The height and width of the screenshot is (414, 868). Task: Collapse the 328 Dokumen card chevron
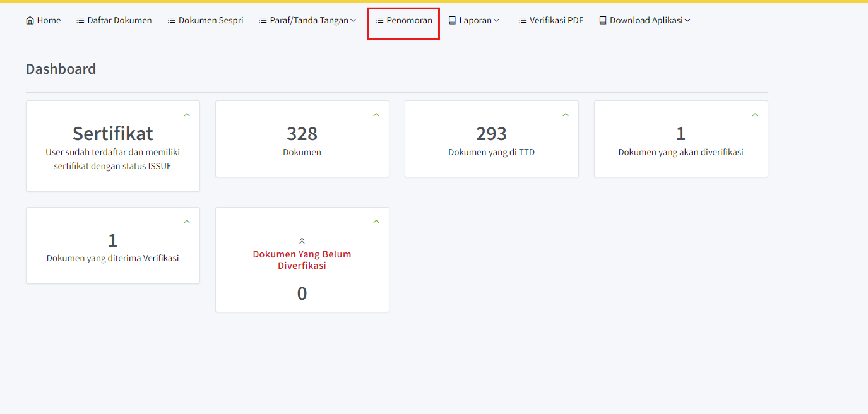(x=376, y=115)
